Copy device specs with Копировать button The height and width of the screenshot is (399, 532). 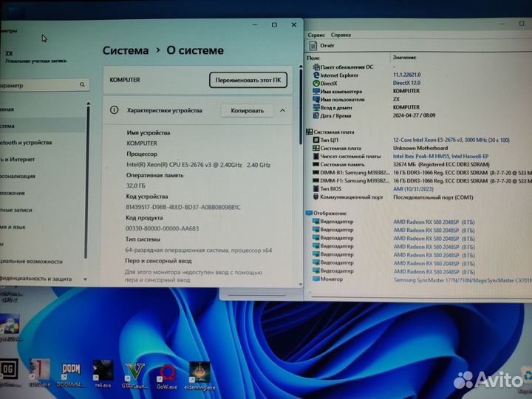(x=247, y=111)
